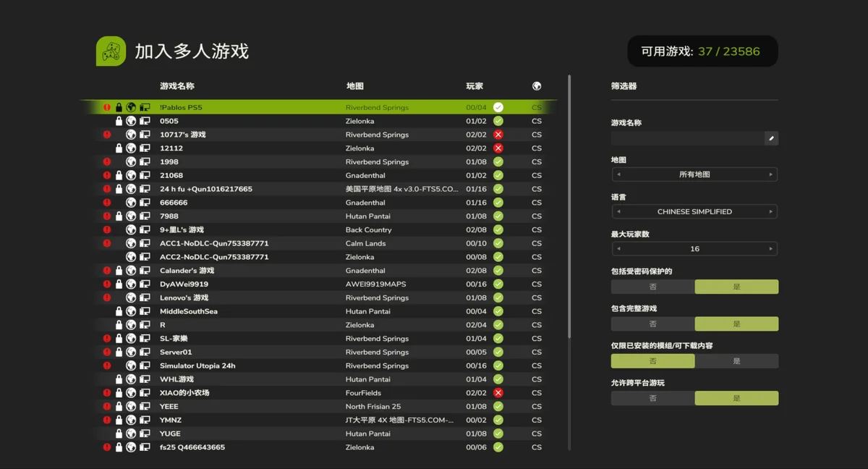Click the multiplayer gamepad icon in the header

[x=111, y=51]
